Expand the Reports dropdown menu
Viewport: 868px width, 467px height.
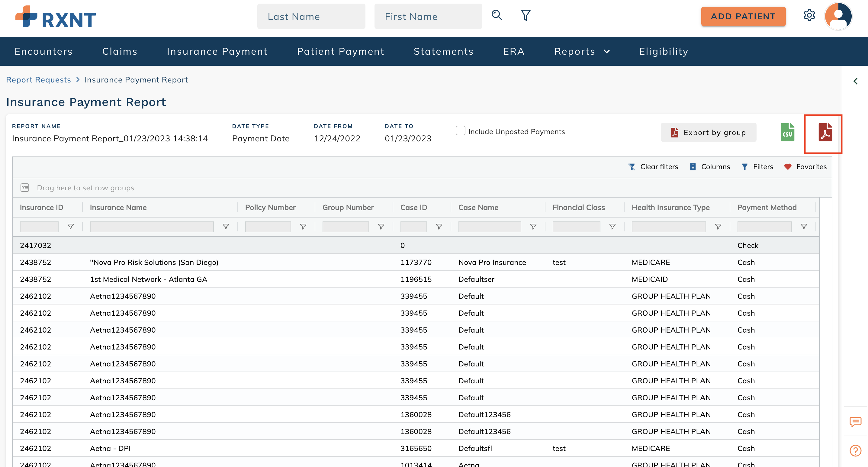[x=582, y=52]
